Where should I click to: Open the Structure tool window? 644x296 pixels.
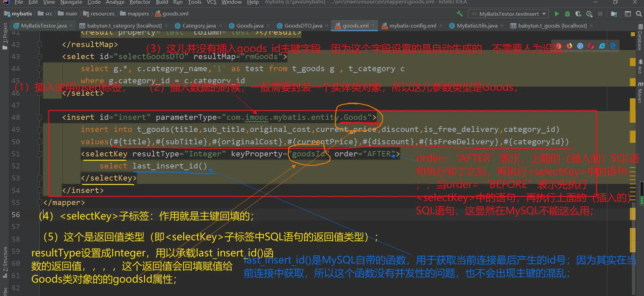(5, 262)
